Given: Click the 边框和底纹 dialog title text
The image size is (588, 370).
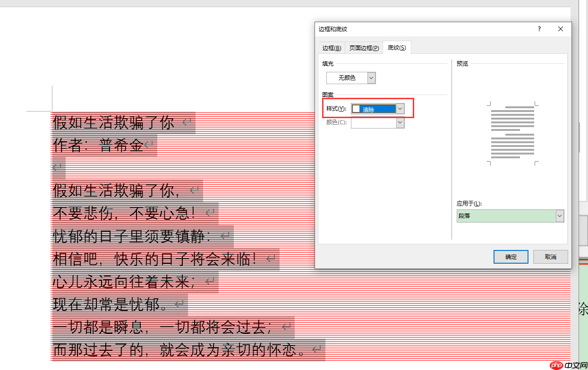Looking at the screenshot, I should (x=333, y=29).
